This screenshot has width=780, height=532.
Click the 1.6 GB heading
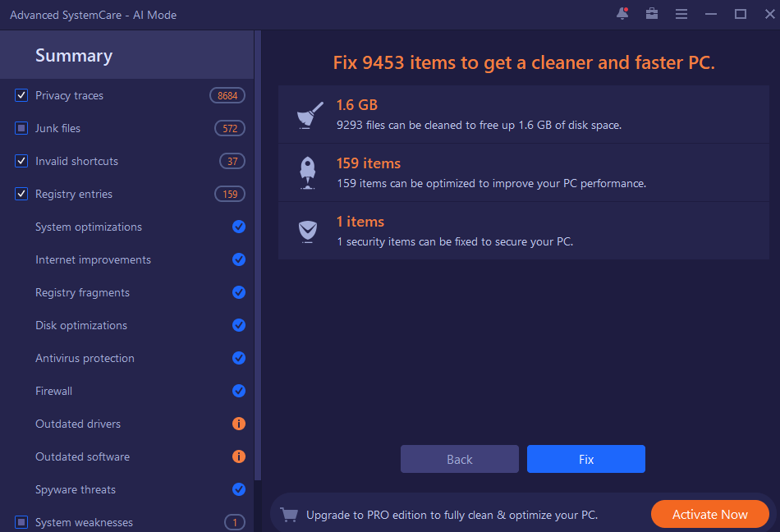[356, 105]
